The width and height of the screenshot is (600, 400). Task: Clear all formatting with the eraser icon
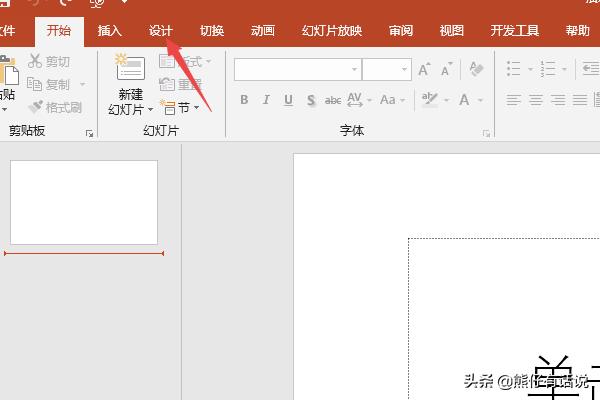(476, 70)
